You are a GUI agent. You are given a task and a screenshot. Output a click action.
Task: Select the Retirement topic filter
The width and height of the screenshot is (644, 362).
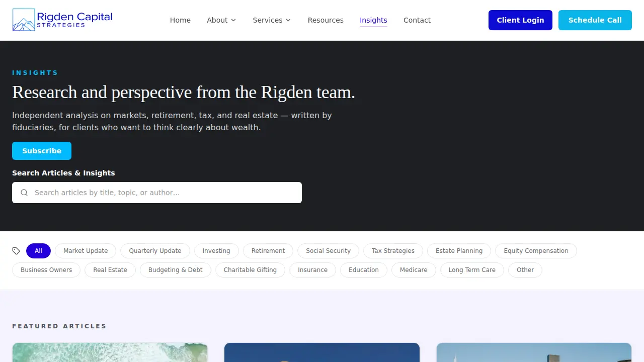pyautogui.click(x=268, y=251)
